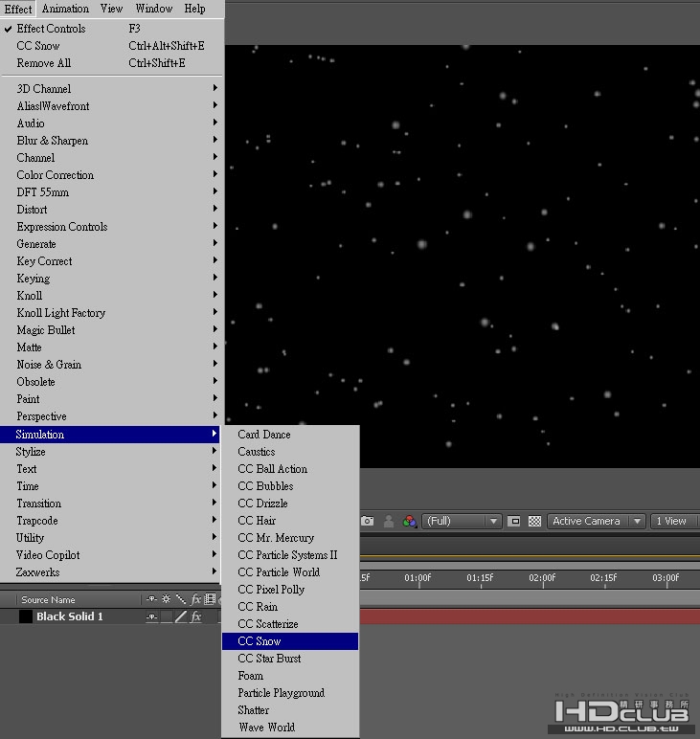The width and height of the screenshot is (700, 739).
Task: Click the Take Snapshot camera icon
Action: click(x=367, y=521)
